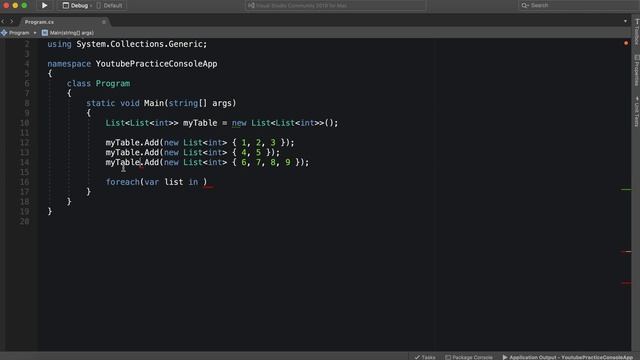Close the Program.cs tab
Screen dimensions: 640x360
coord(104,22)
